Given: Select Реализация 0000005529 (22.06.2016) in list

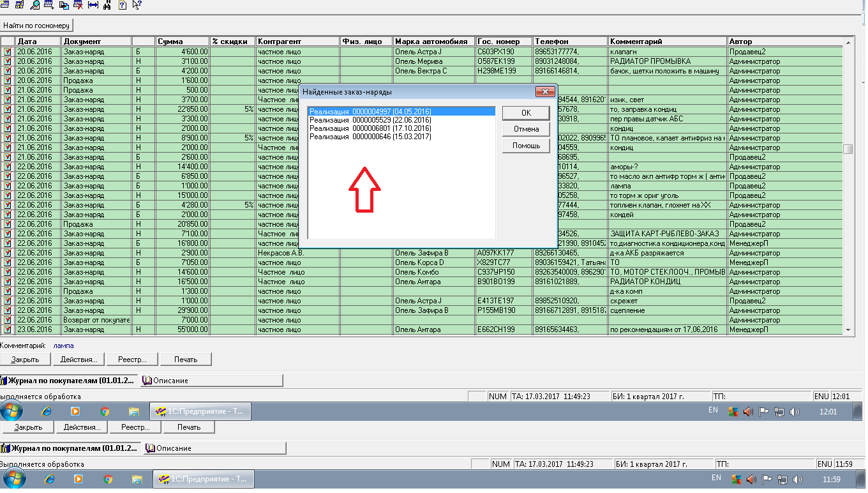Looking at the screenshot, I should pos(370,120).
